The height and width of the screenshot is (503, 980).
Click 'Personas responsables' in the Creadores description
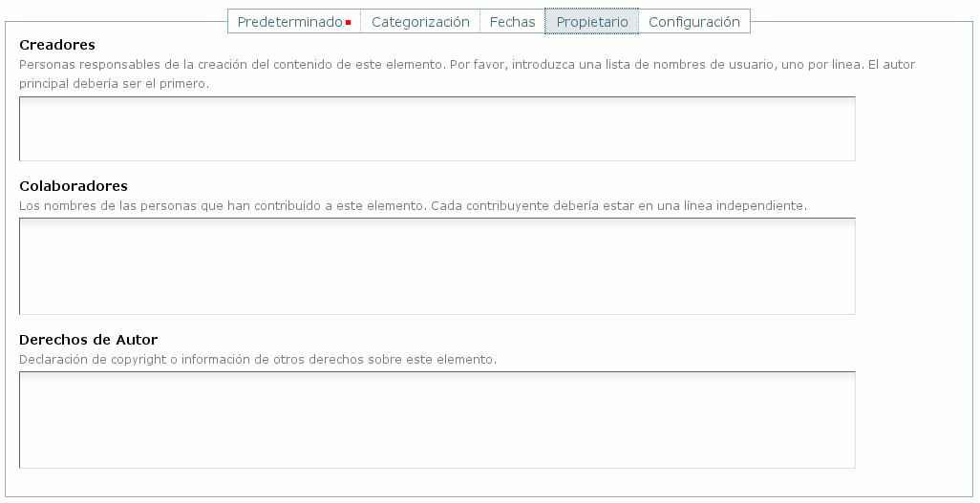coord(81,65)
